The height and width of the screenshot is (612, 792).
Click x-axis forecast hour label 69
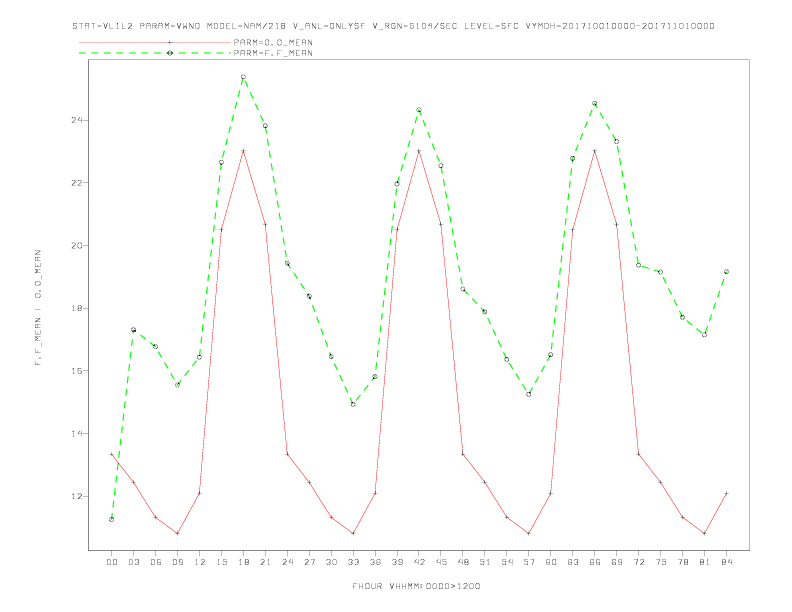click(x=617, y=562)
